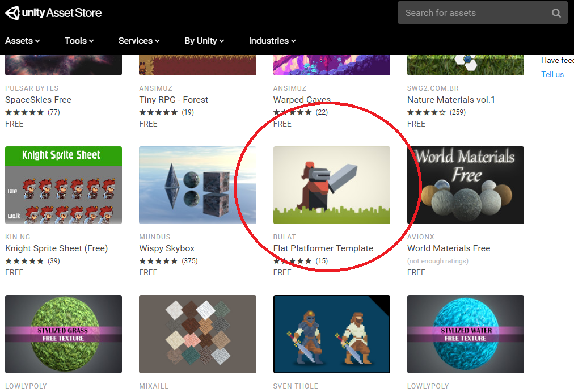Click the PULSAR BYTES publisher name
This screenshot has height=392, width=574.
(32, 88)
